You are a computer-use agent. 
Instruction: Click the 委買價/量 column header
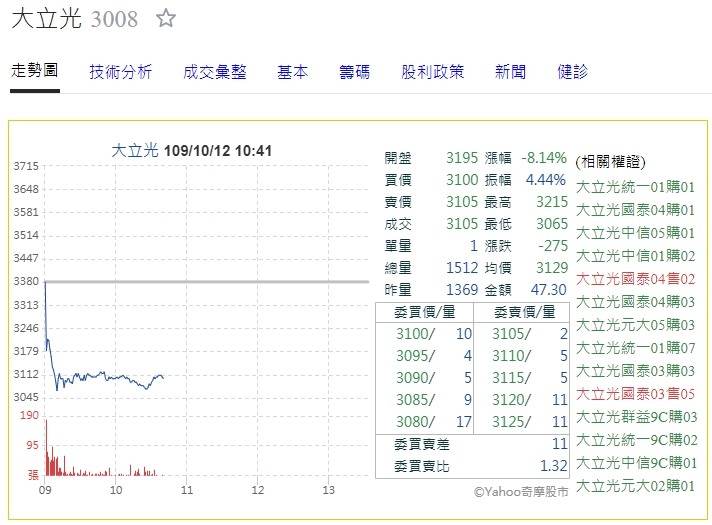pyautogui.click(x=425, y=312)
